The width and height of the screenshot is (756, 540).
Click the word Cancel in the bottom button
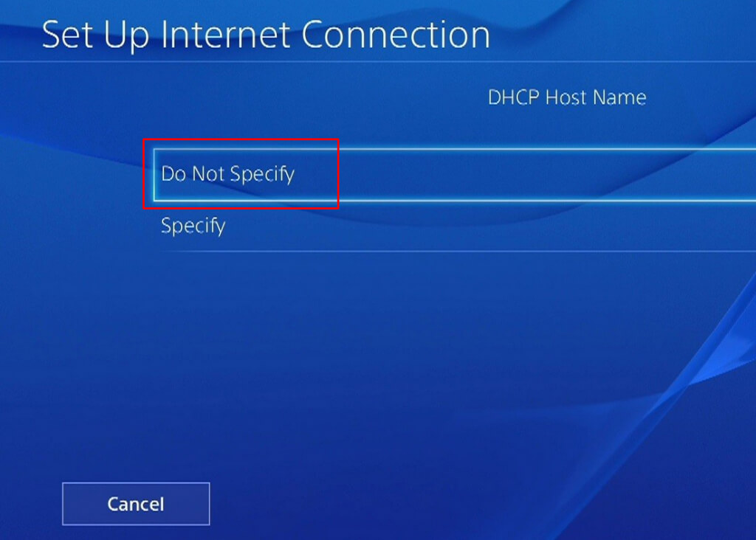pos(136,505)
